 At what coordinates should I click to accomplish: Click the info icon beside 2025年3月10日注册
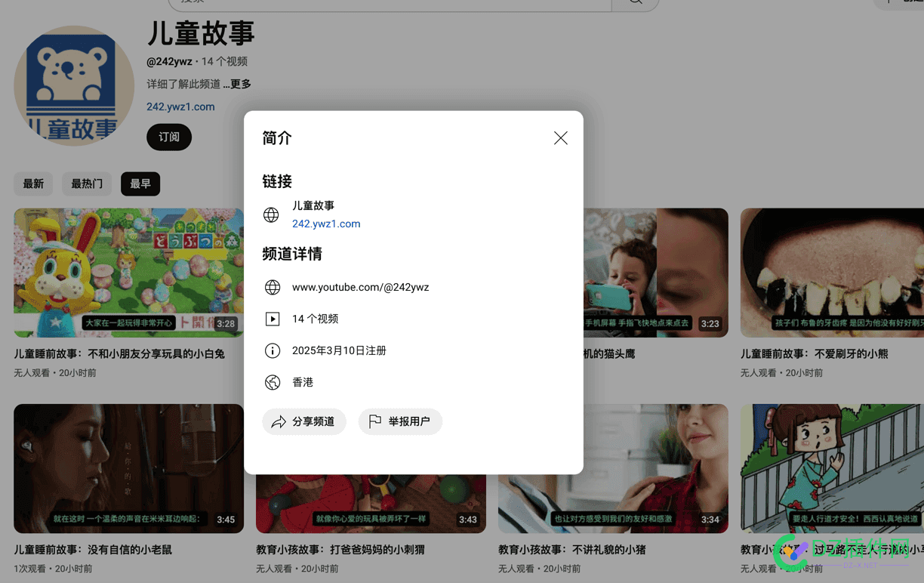[273, 350]
